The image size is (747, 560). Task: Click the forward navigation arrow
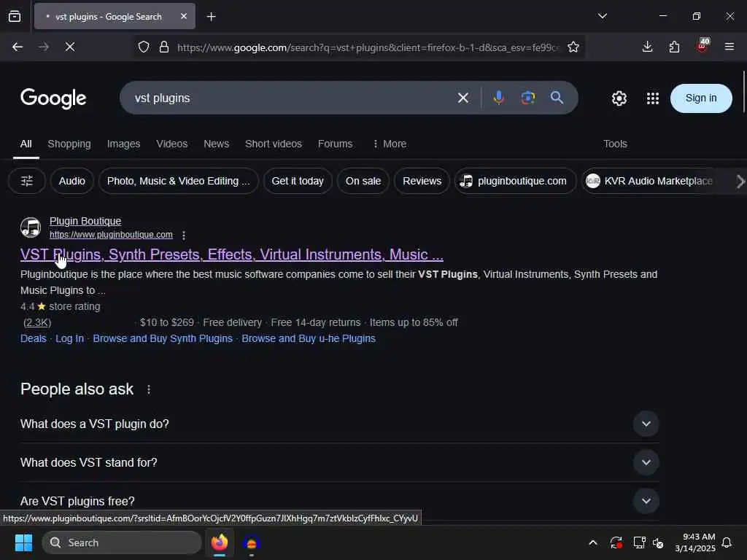[x=44, y=47]
